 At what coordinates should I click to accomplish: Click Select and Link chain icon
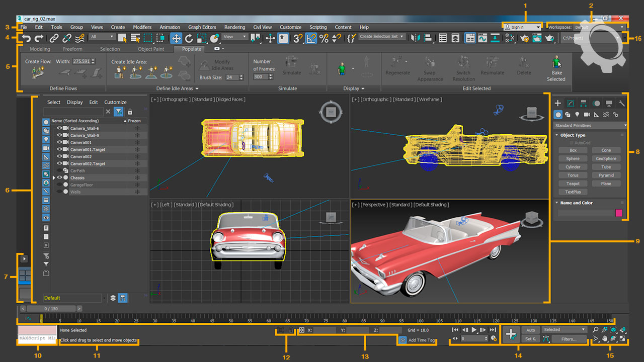point(54,38)
